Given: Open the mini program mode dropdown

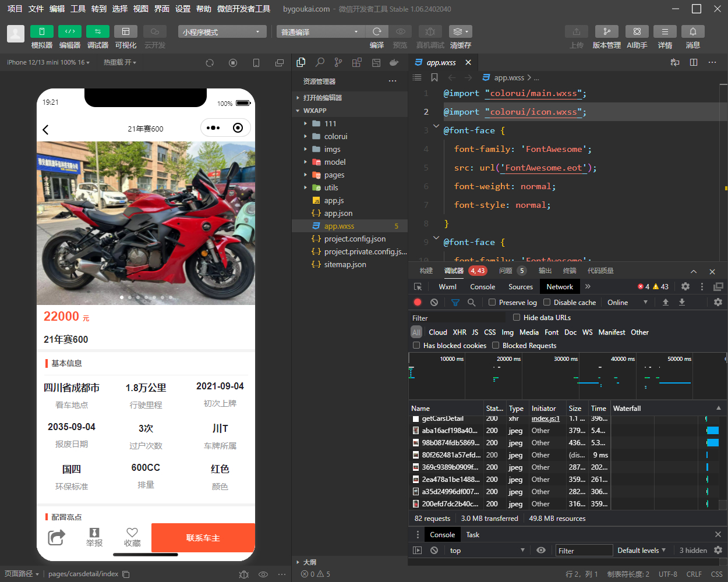Looking at the screenshot, I should click(x=222, y=32).
